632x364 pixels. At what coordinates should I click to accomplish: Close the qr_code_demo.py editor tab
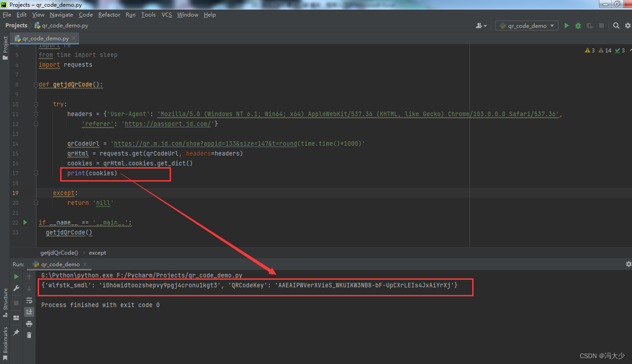click(74, 39)
